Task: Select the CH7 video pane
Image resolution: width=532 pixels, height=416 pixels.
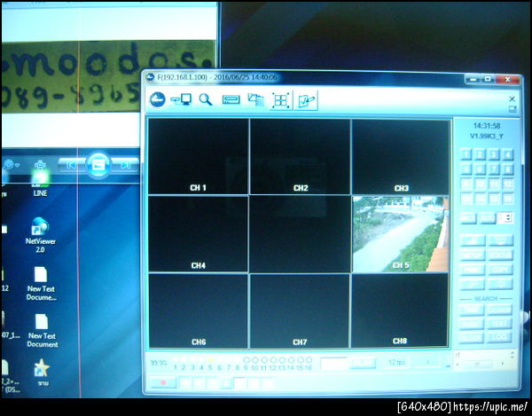Action: coord(300,310)
